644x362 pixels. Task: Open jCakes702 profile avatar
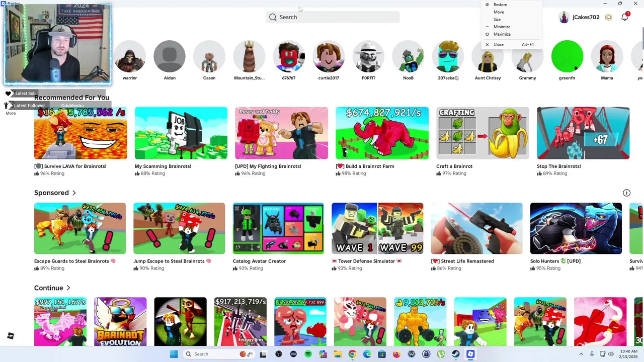point(564,17)
